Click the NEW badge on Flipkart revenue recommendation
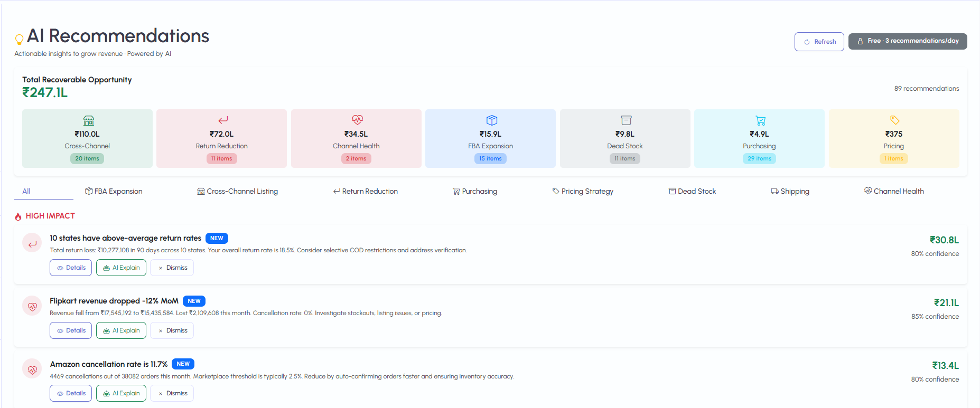980x408 pixels. [194, 301]
